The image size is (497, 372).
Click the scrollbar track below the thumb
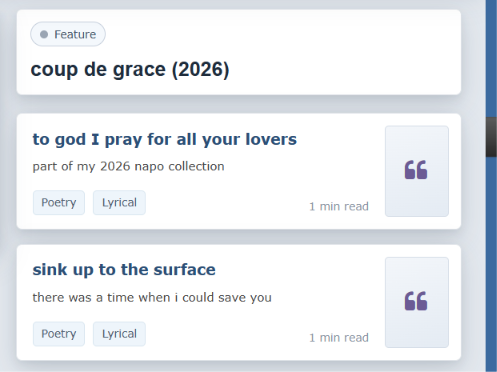tap(491, 264)
